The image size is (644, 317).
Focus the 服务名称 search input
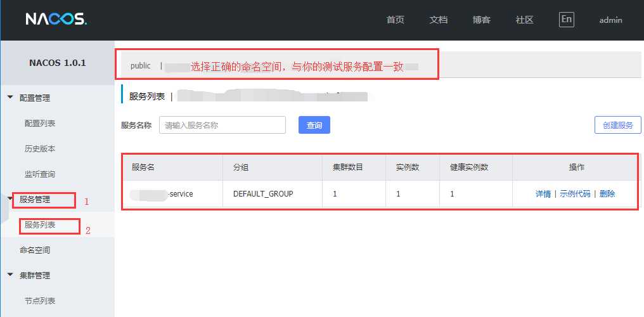(x=222, y=125)
